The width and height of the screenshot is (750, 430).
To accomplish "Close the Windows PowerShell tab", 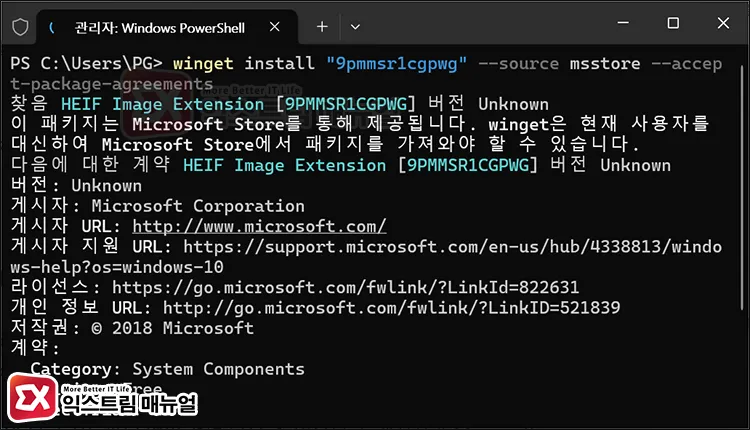I will [x=275, y=27].
